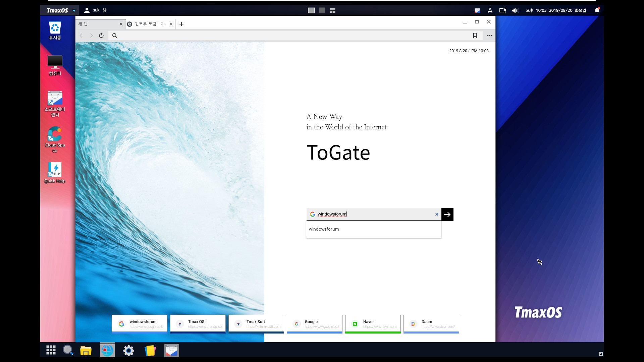Open software center in taskbar
The image size is (644, 362).
tap(172, 351)
